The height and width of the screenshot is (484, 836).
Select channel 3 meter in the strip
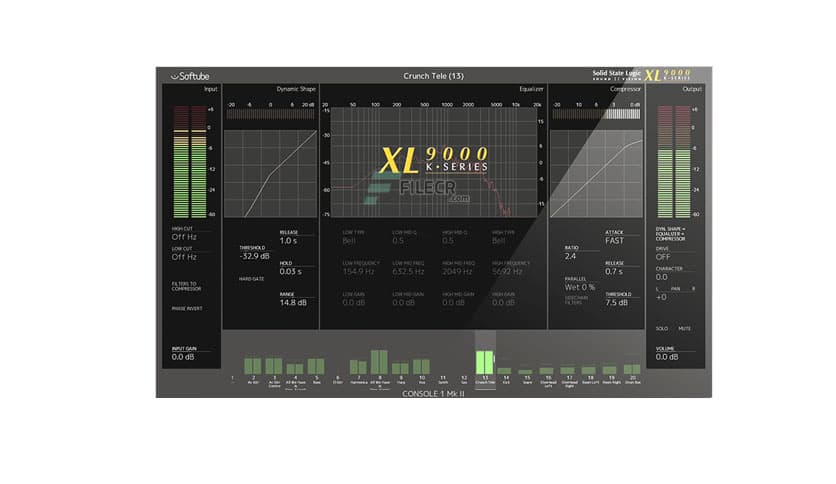coord(274,366)
